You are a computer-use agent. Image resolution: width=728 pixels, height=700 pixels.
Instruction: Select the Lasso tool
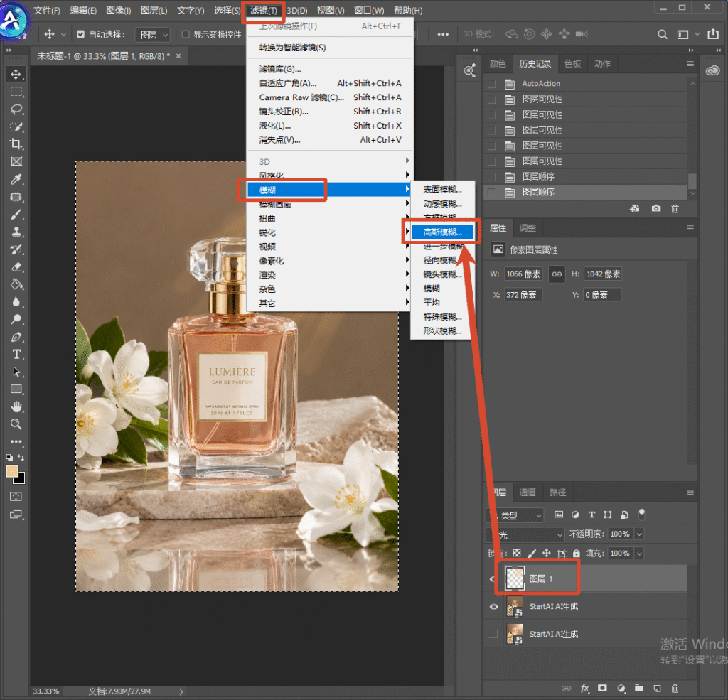(16, 109)
